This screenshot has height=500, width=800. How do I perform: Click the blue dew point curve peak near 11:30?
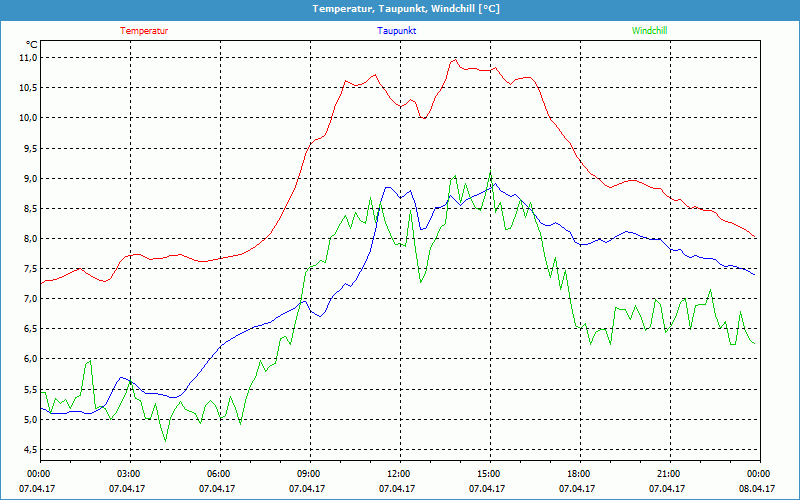[388, 187]
